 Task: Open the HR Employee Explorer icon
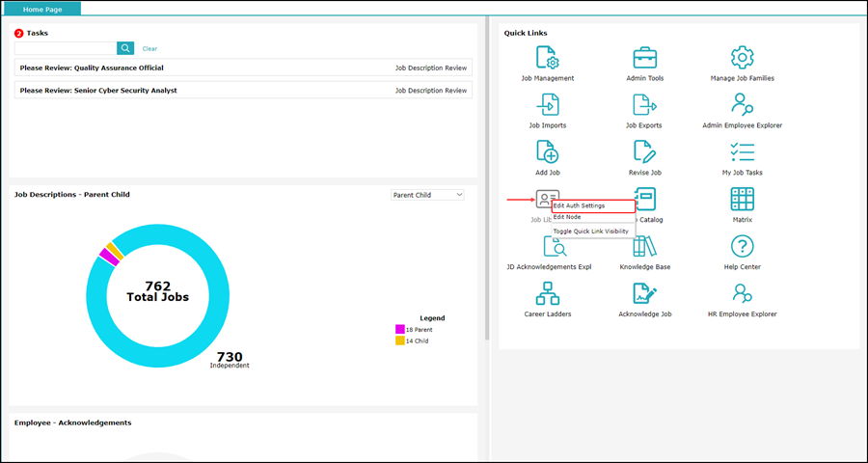743,293
